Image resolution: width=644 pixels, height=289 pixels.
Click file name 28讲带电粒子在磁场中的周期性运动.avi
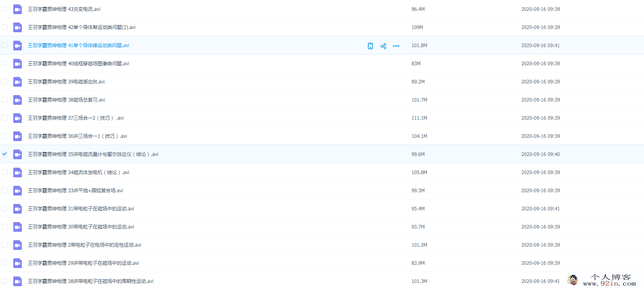[90, 281]
